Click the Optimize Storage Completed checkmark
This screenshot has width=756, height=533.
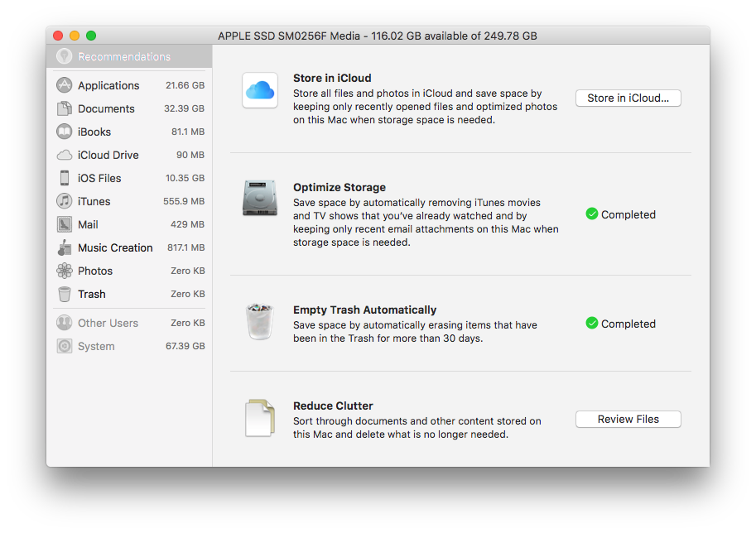(x=591, y=214)
